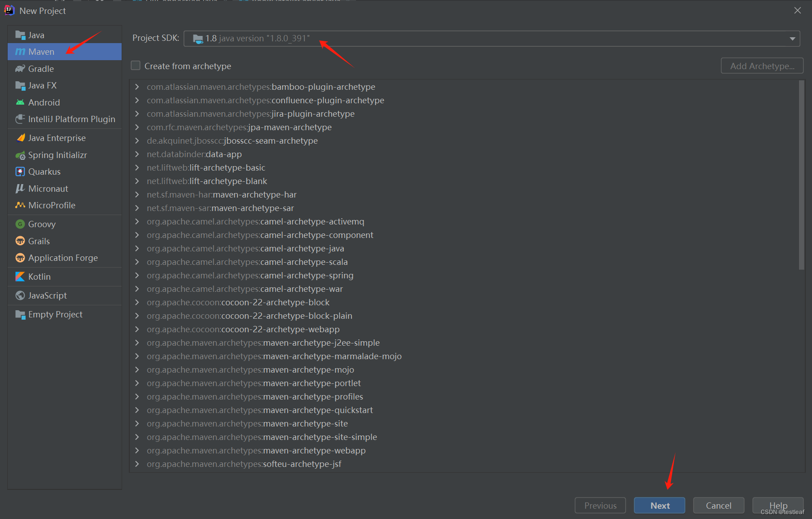
Task: Select Spring Initializr project type
Action: pyautogui.click(x=65, y=155)
